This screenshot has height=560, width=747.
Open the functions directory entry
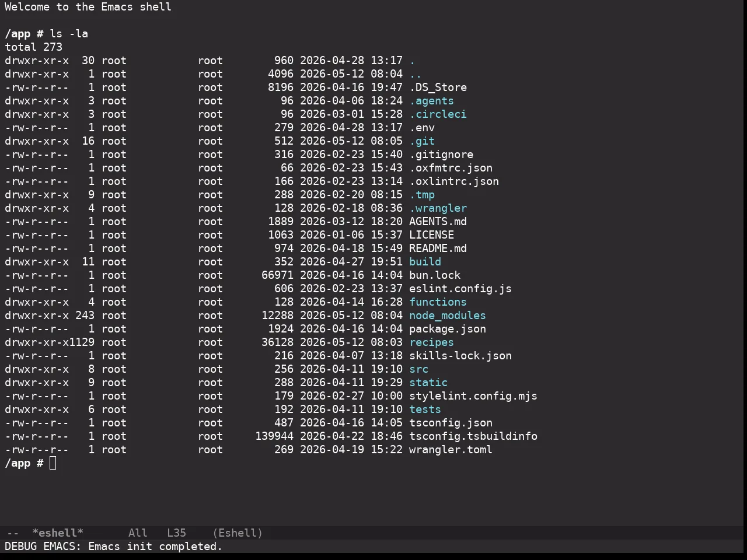click(x=438, y=302)
